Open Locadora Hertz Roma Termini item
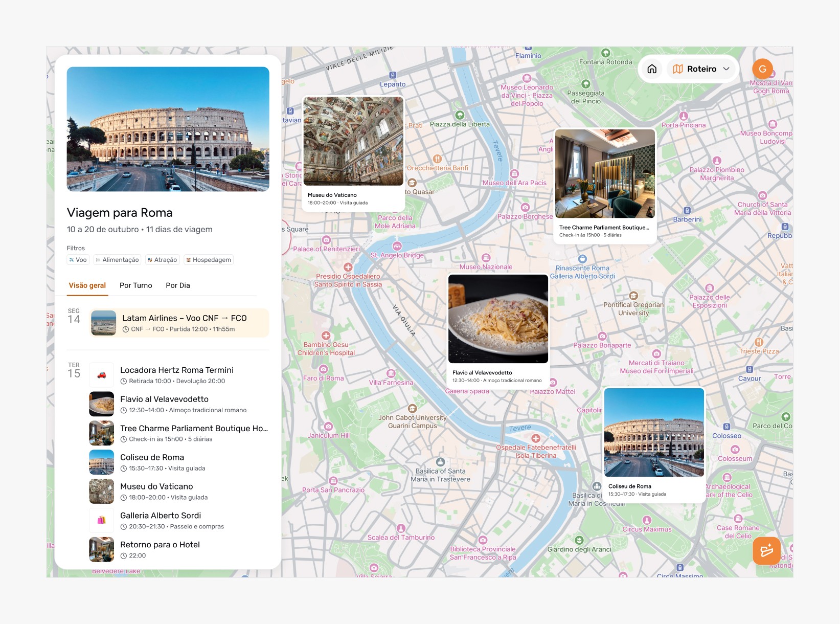Image resolution: width=840 pixels, height=624 pixels. 179,375
